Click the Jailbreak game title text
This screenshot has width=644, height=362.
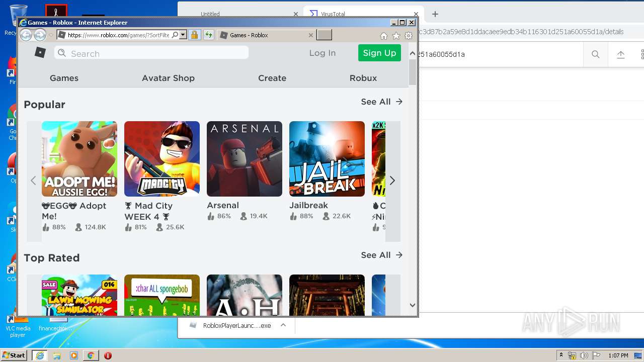tap(308, 205)
